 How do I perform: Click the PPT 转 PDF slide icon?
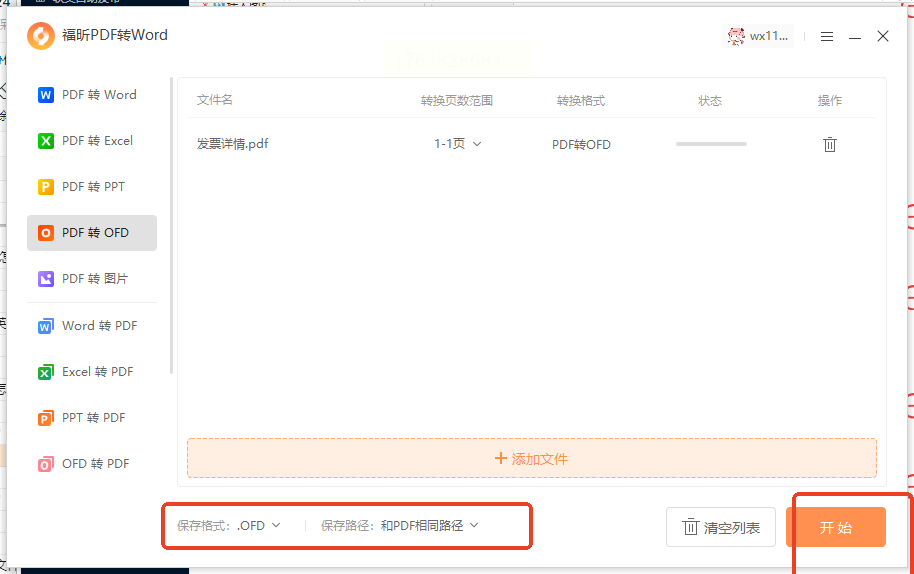click(x=45, y=418)
